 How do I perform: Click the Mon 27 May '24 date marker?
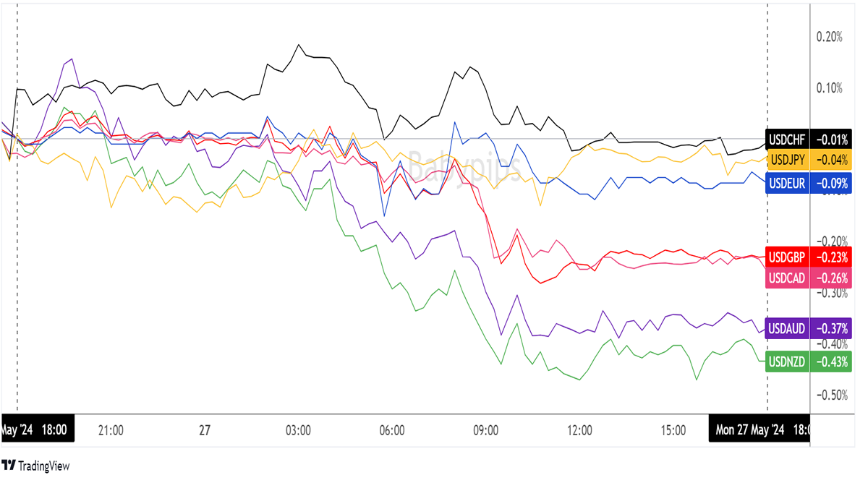click(x=749, y=430)
